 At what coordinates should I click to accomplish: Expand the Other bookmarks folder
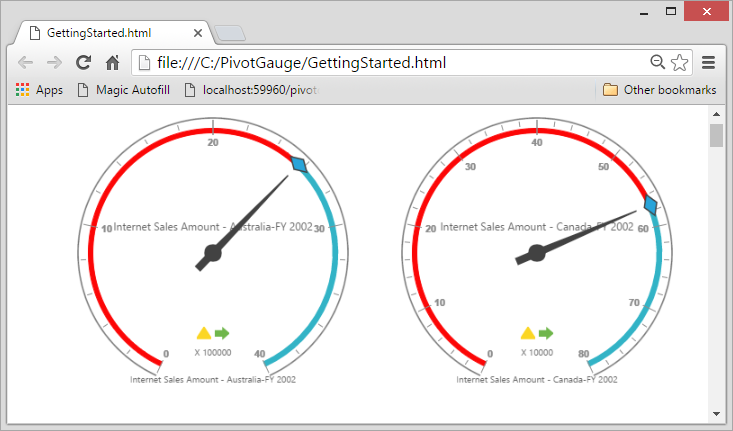(660, 90)
